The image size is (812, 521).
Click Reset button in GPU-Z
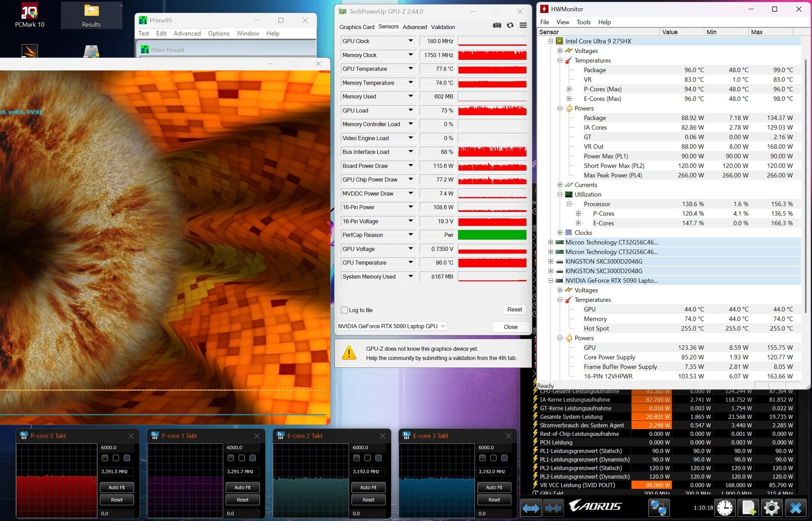point(515,310)
